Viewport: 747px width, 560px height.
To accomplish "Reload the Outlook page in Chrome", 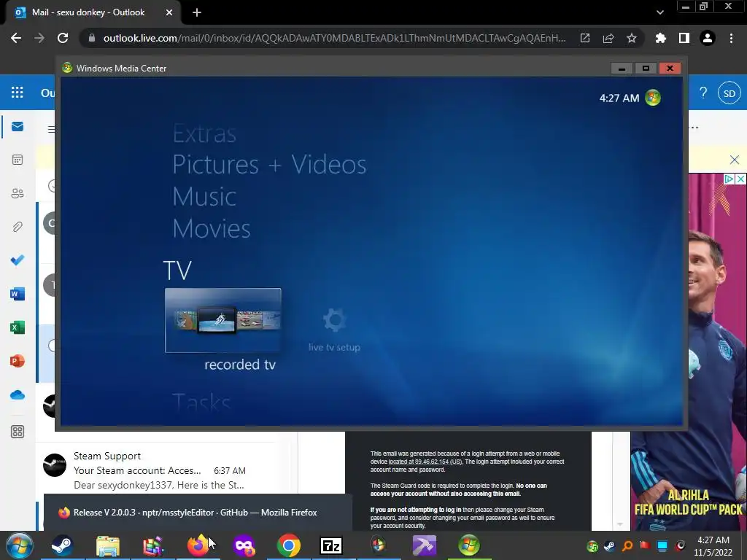I will [63, 38].
